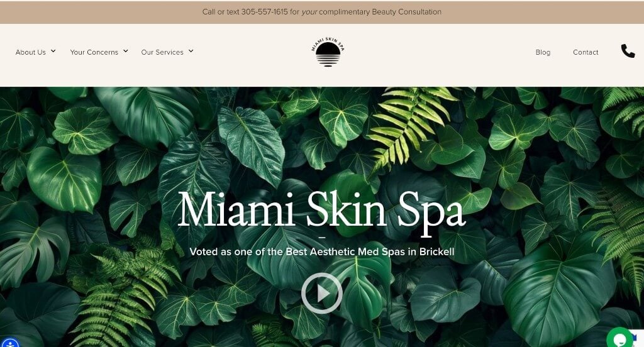Click the Miami Skin Spa sun logo

[328, 52]
